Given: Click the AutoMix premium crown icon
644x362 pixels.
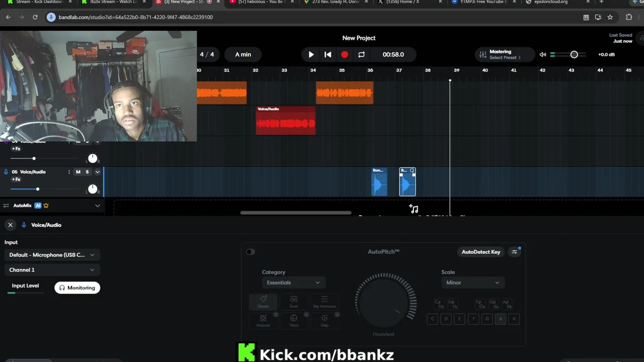Looking at the screenshot, I should tap(46, 206).
